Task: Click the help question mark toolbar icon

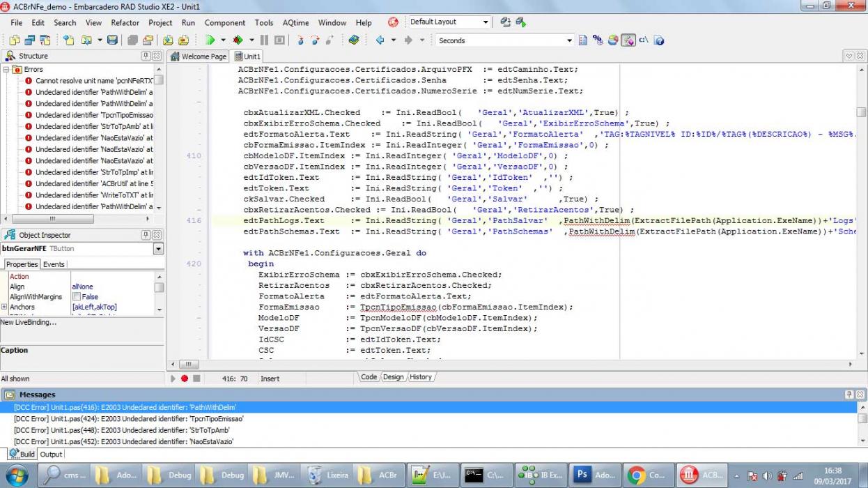Action: tap(659, 40)
